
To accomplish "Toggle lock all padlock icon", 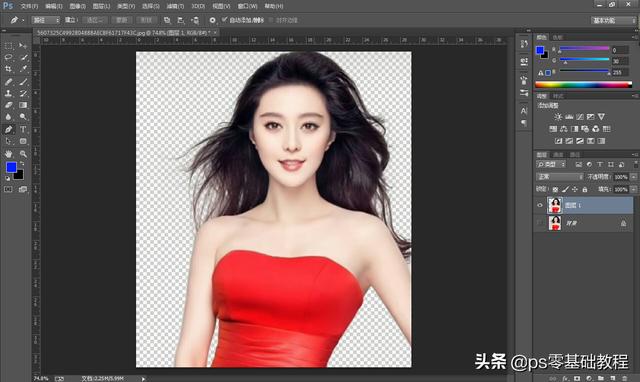I will pos(585,189).
